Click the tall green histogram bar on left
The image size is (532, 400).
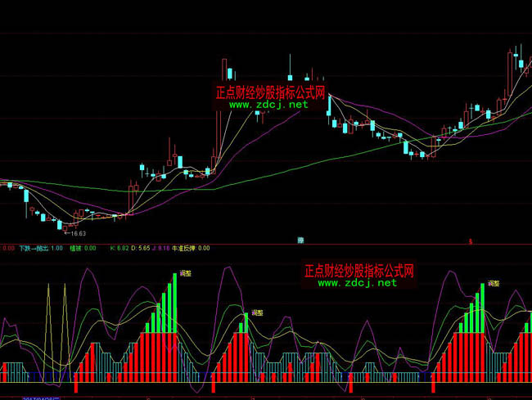(174, 303)
